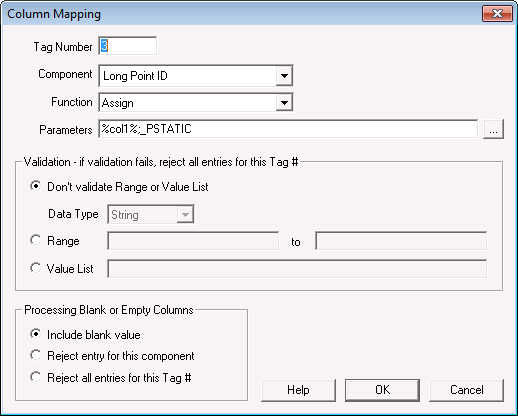Dismiss dialog with Cancel button
The height and width of the screenshot is (416, 518).
pos(466,390)
